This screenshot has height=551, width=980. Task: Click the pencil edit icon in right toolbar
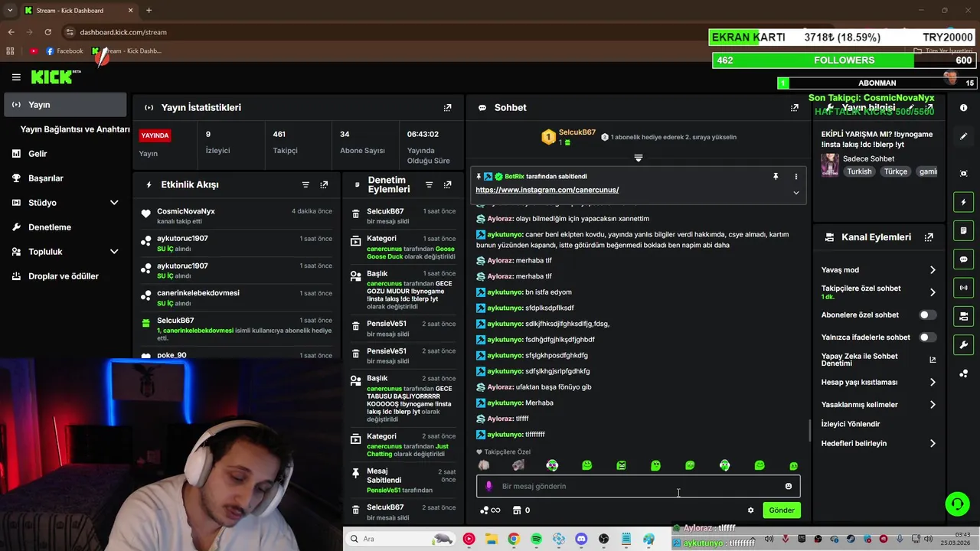click(963, 136)
